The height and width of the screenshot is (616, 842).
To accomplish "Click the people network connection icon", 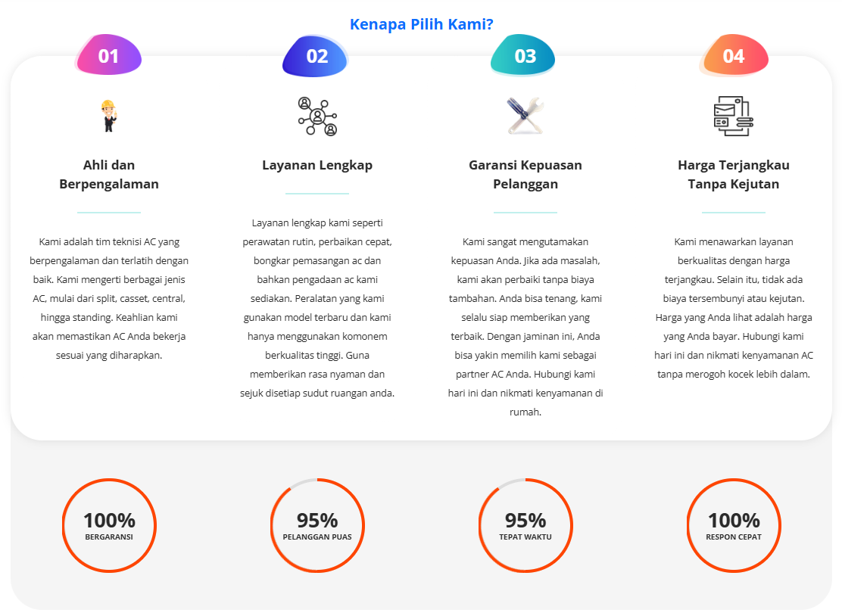I will coord(317,116).
